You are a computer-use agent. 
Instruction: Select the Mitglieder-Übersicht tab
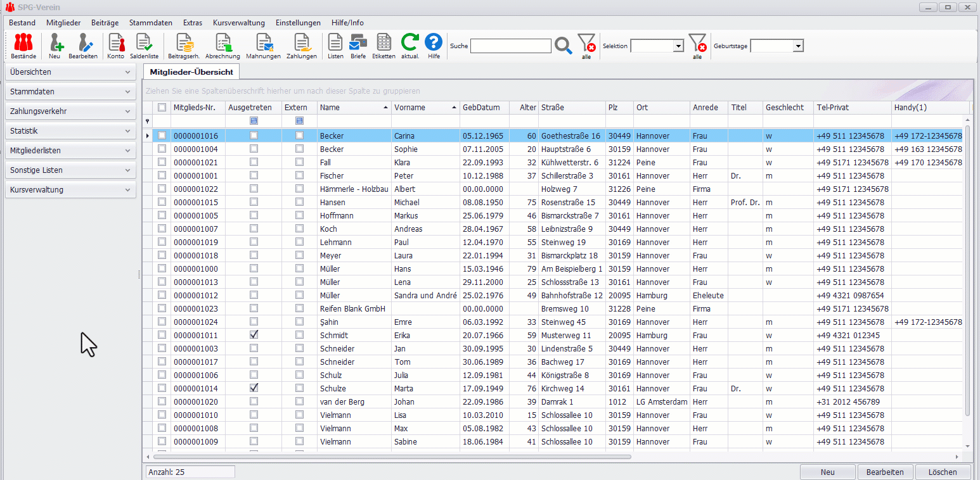tap(191, 72)
